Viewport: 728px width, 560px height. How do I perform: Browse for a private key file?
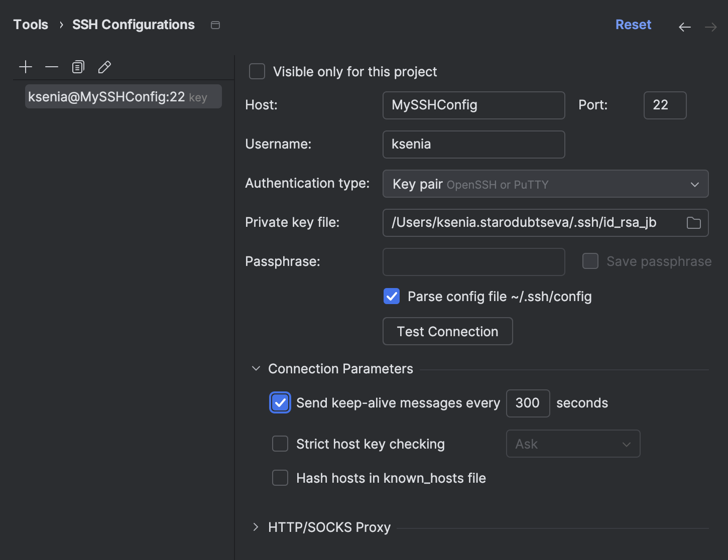tap(694, 223)
